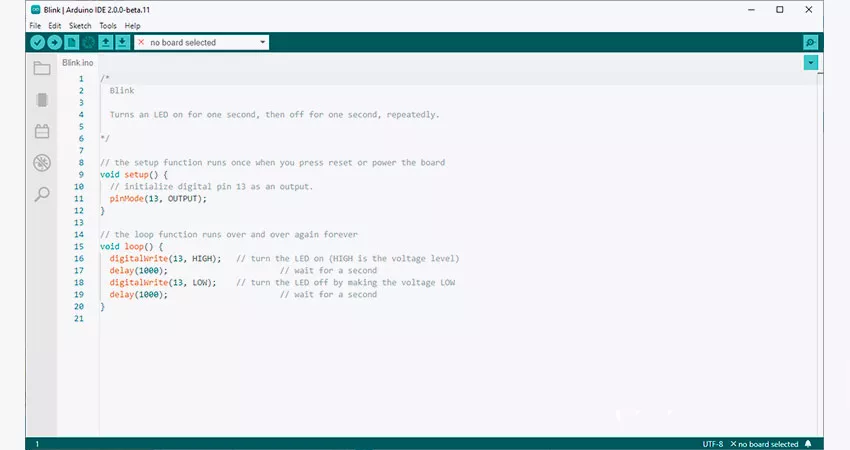Click the line number indicator in status bar
The image size is (850, 450).
pyautogui.click(x=37, y=444)
